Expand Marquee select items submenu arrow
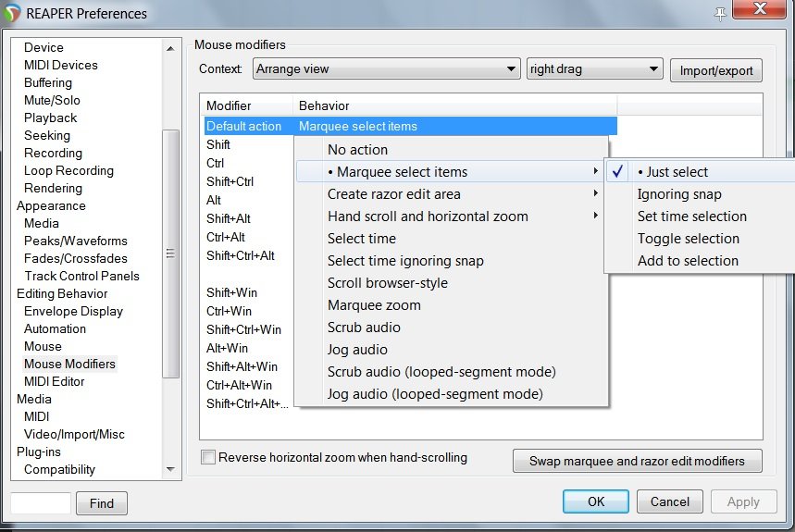The image size is (795, 532). pos(596,171)
